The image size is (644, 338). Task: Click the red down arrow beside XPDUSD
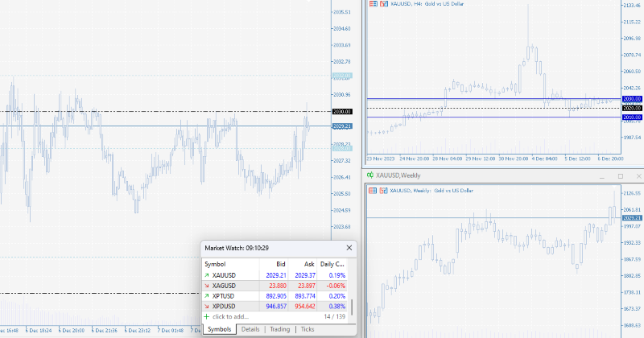207,307
